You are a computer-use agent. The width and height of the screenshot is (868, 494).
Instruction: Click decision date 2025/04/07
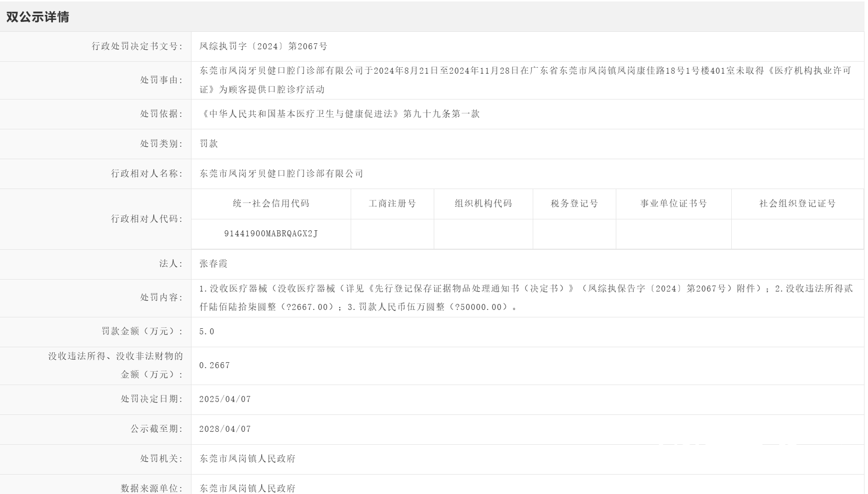coord(225,399)
